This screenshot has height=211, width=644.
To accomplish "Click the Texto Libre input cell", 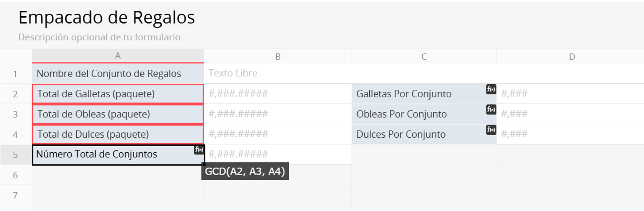I will tap(278, 74).
